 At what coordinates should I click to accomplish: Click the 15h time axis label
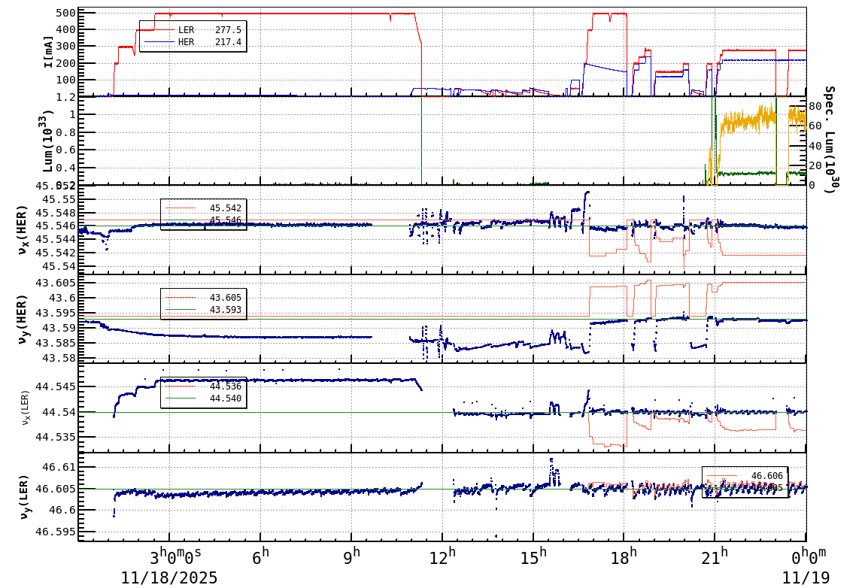[533, 556]
